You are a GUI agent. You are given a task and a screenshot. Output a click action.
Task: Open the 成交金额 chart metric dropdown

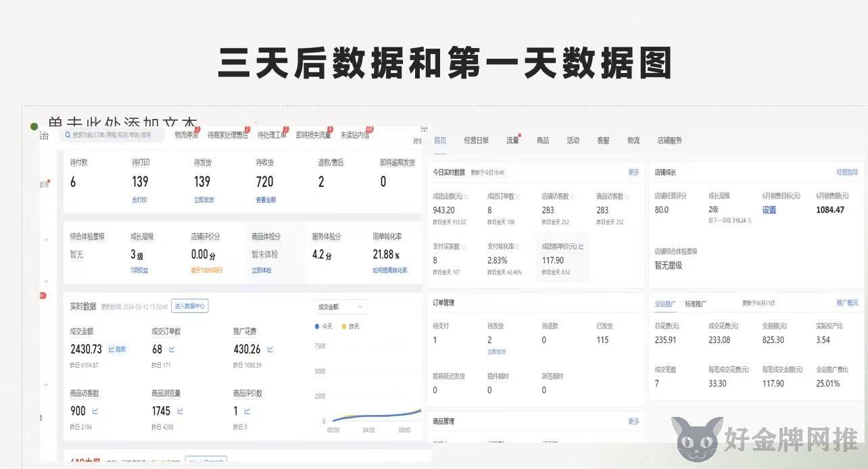tap(341, 307)
